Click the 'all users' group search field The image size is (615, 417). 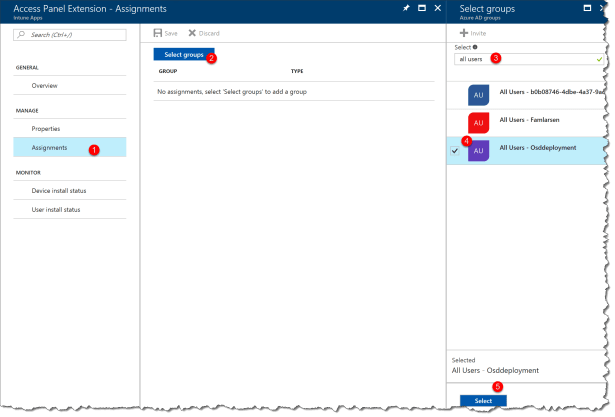[528, 59]
